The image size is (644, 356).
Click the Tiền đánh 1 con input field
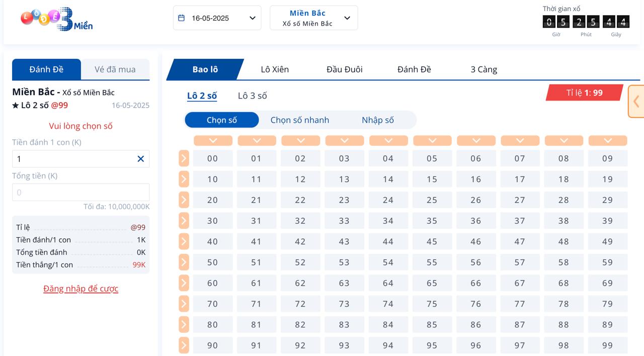[x=74, y=159]
